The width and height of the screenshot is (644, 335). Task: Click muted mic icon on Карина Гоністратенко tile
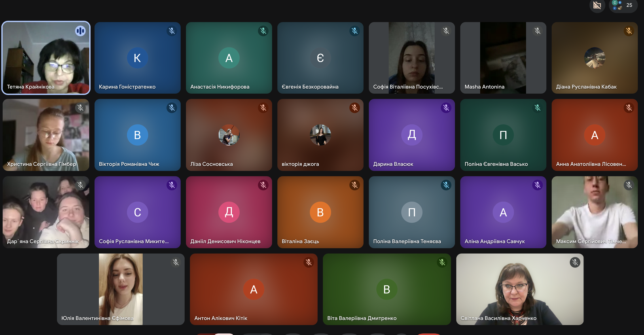coord(172,31)
